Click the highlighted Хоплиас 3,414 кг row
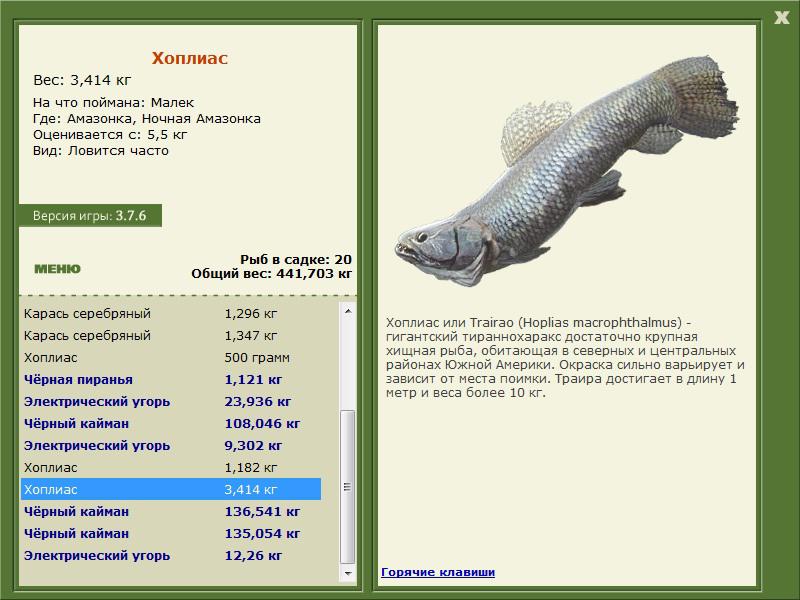Screen dimensions: 800x600 171,489
